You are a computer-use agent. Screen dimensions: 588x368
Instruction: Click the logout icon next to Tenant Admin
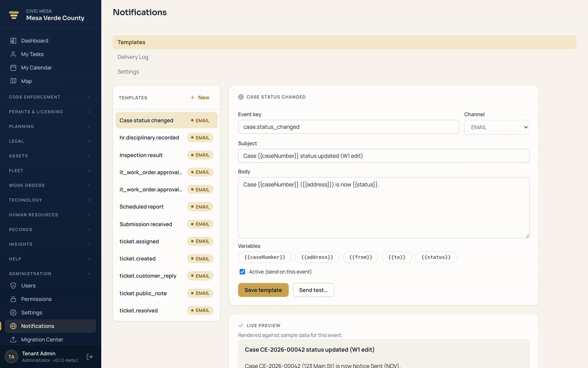(x=89, y=357)
